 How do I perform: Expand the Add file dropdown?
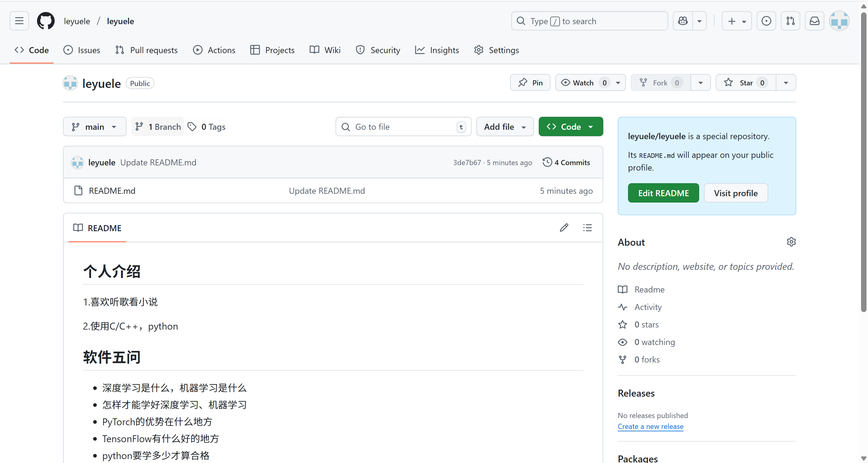tap(504, 127)
